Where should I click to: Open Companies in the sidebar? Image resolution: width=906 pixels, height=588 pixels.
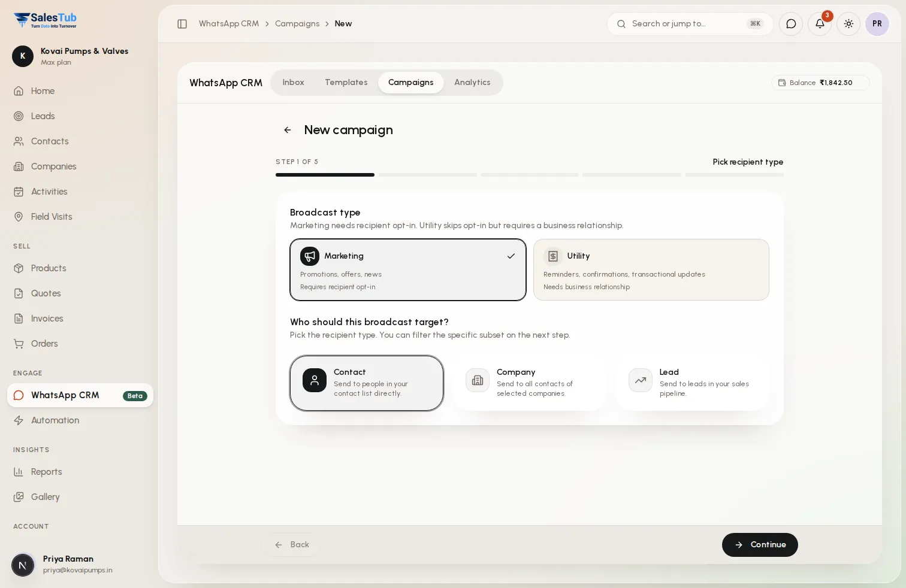click(80, 166)
